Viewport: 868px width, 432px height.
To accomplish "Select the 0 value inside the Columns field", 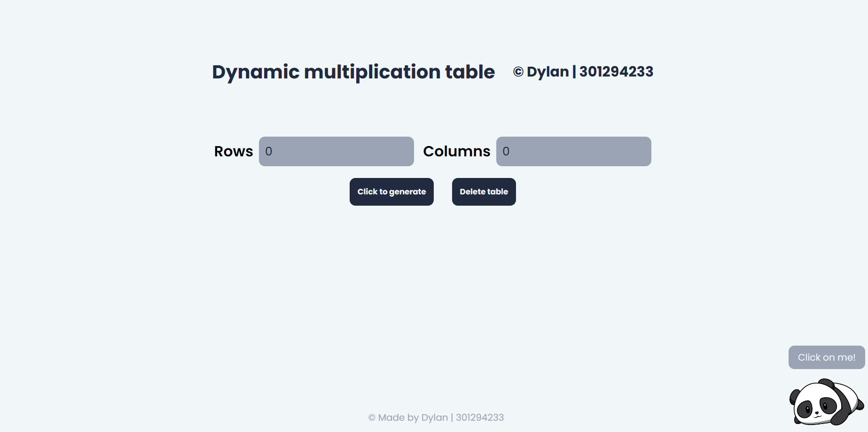I will coord(506,151).
